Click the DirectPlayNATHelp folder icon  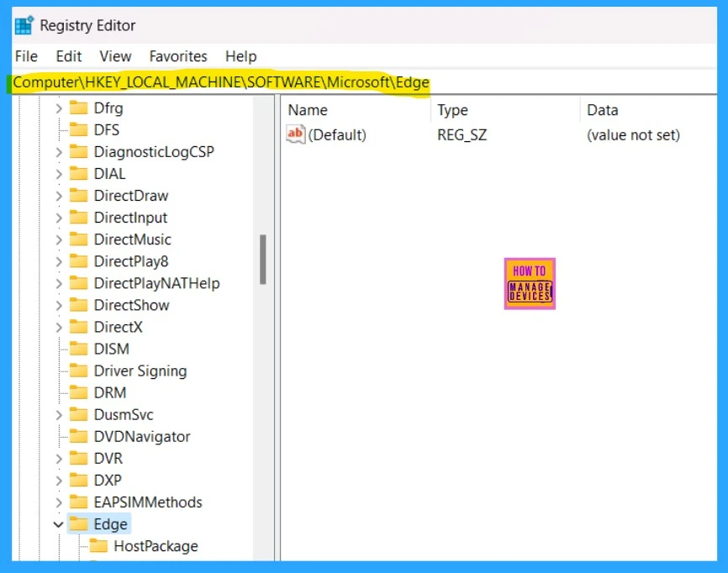tap(78, 282)
